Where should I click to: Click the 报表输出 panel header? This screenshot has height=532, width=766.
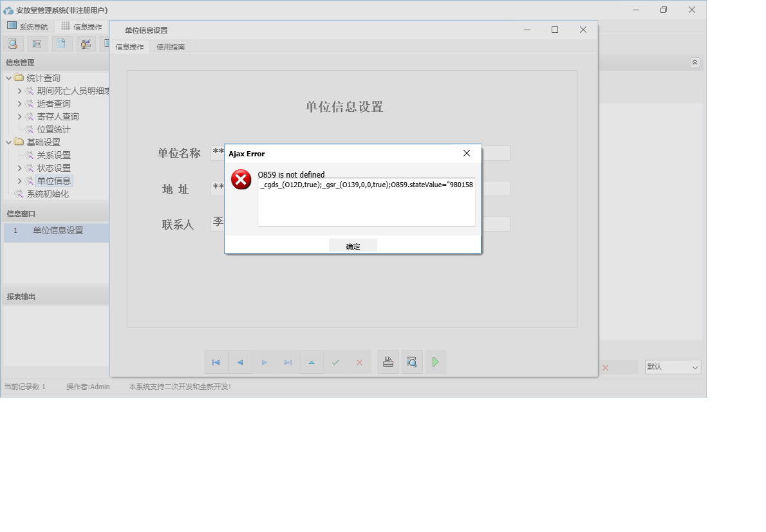[56, 297]
